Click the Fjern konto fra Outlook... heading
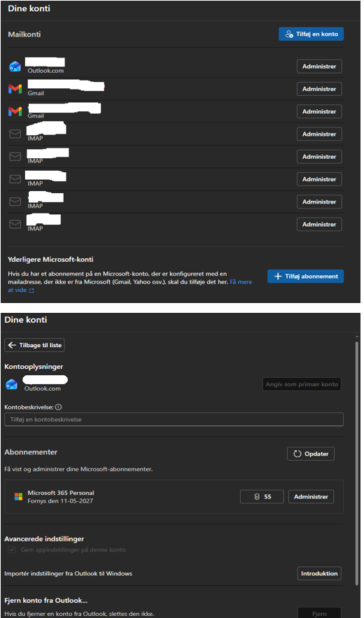 coord(45,601)
